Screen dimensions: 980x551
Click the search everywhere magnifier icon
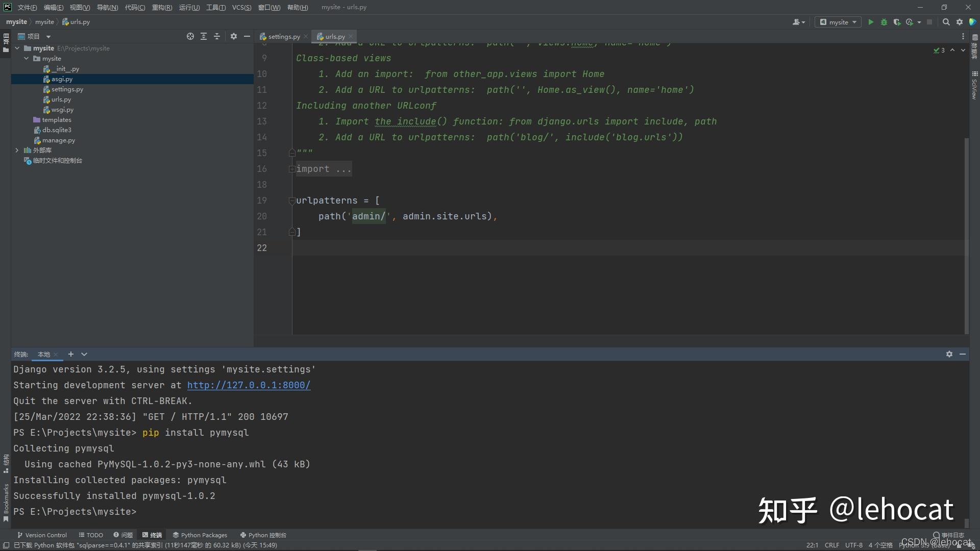point(946,22)
